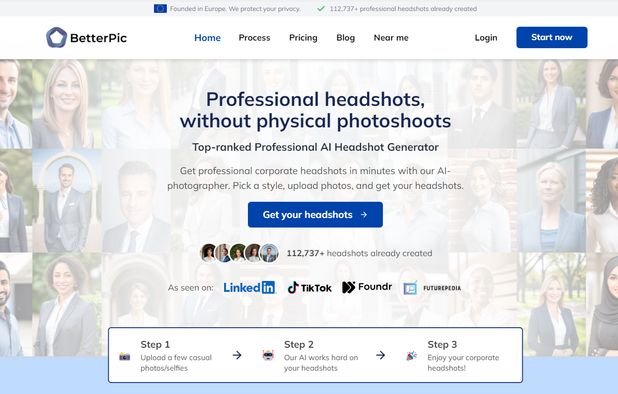
Task: Click the Login link
Action: point(486,38)
